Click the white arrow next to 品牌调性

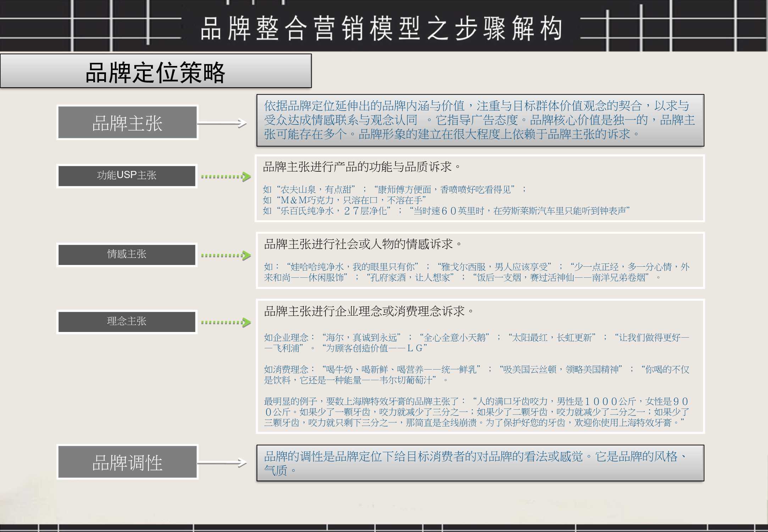point(222,463)
